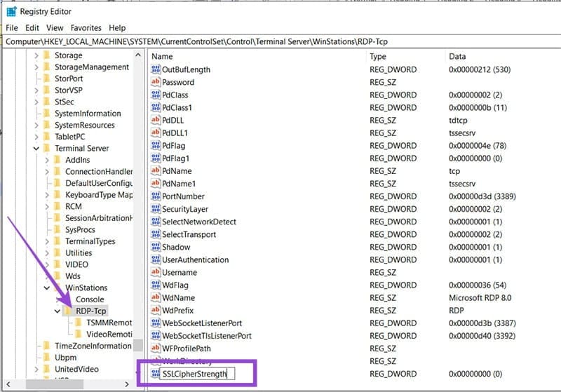Click the PdDLL data value tdtcp
Image resolution: width=561 pixels, height=392 pixels.
tap(458, 120)
